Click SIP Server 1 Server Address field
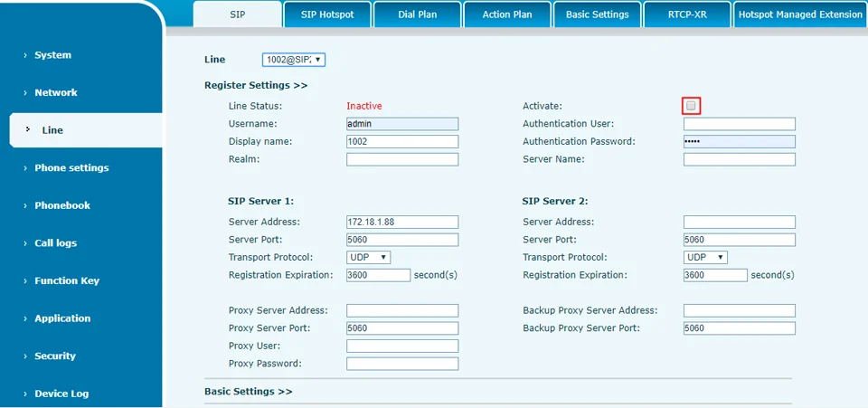This screenshot has width=868, height=408. pos(402,222)
